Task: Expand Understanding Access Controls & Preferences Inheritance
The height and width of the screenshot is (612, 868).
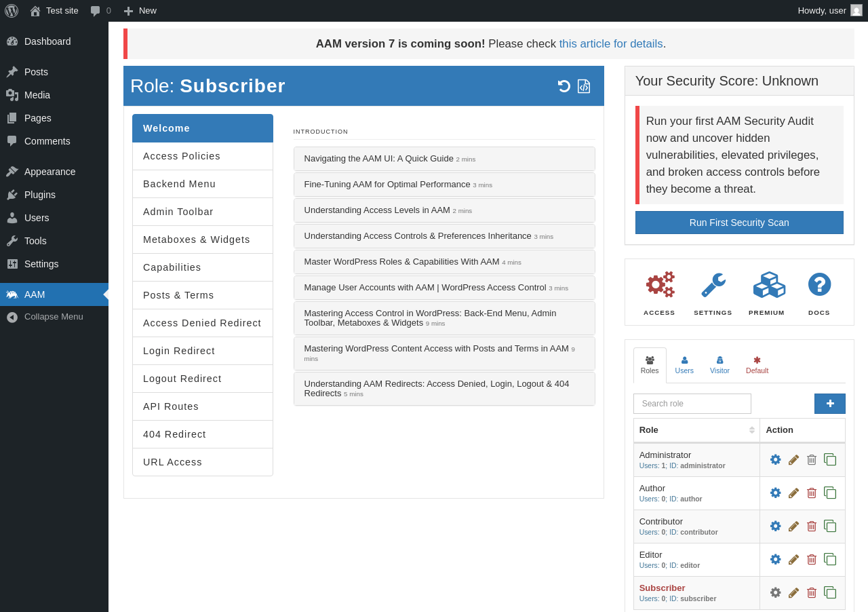Action: (x=444, y=236)
